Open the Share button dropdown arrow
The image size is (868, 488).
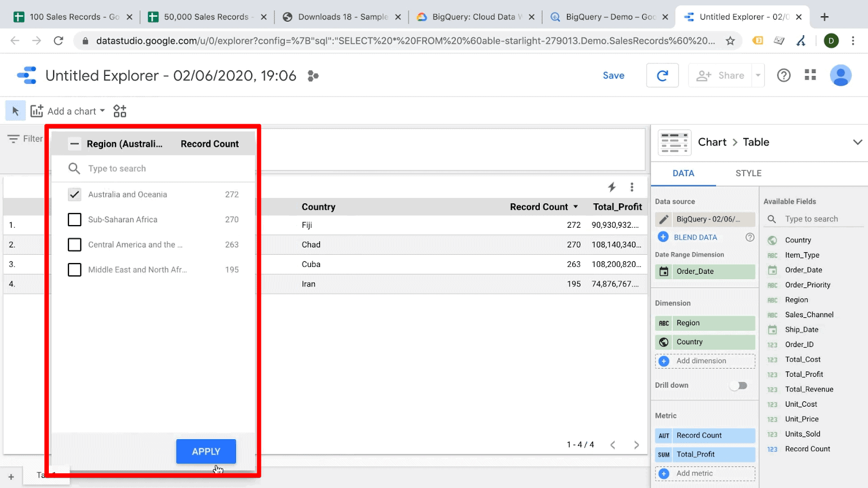[758, 75]
